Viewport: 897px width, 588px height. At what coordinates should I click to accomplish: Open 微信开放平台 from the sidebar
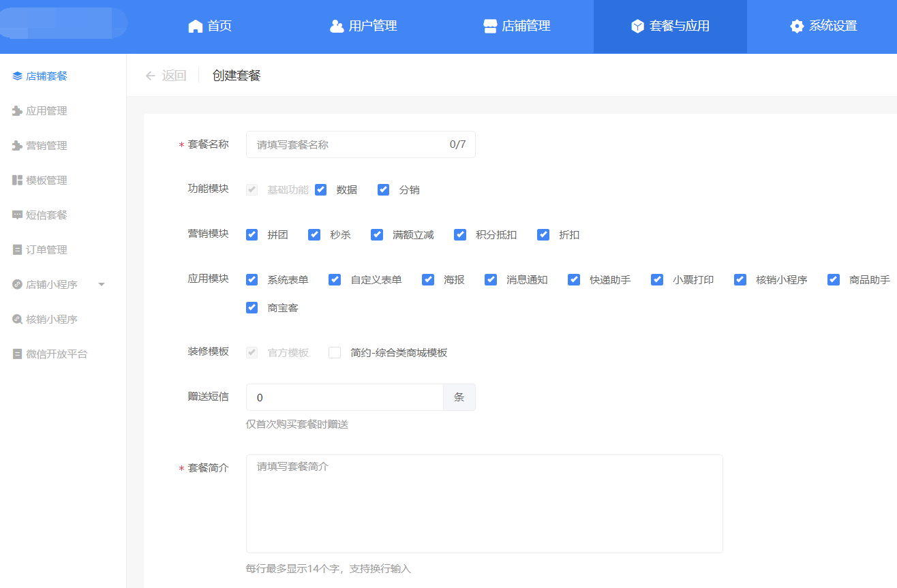pos(57,354)
